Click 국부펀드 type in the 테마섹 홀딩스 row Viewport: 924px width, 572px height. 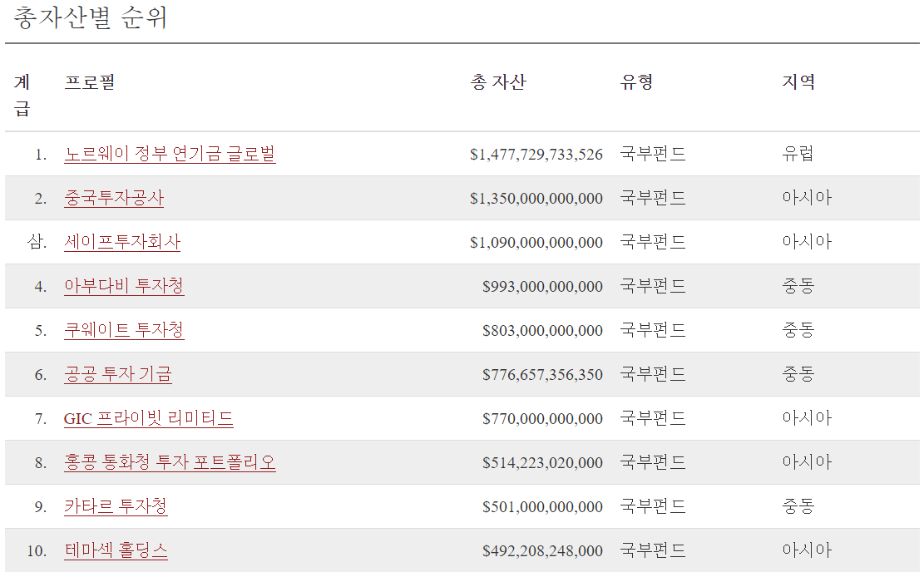(653, 550)
